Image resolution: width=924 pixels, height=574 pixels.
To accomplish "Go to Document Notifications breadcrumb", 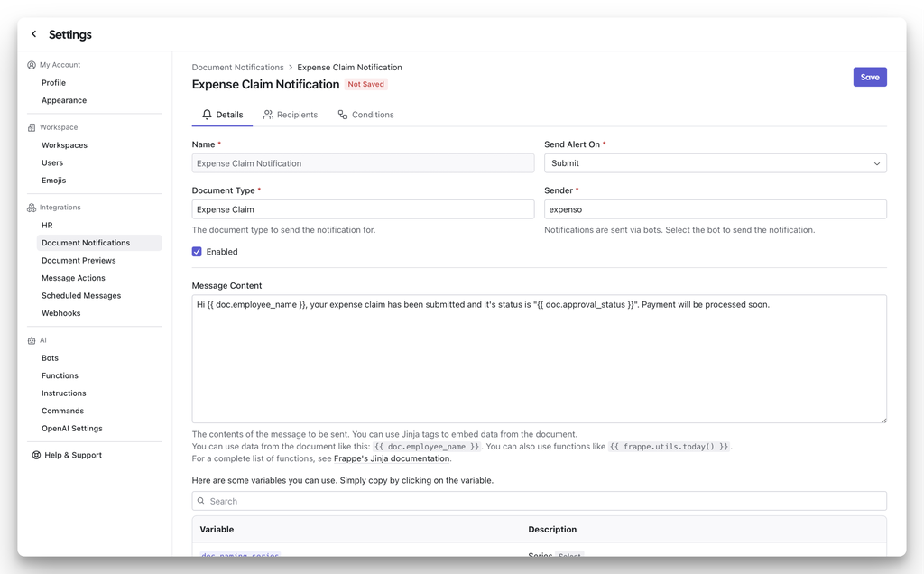I will click(237, 68).
